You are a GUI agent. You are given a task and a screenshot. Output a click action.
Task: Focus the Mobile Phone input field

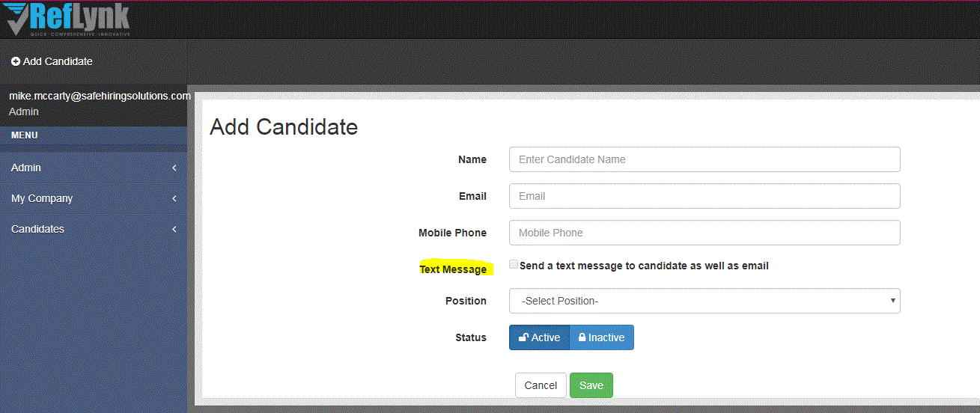704,233
